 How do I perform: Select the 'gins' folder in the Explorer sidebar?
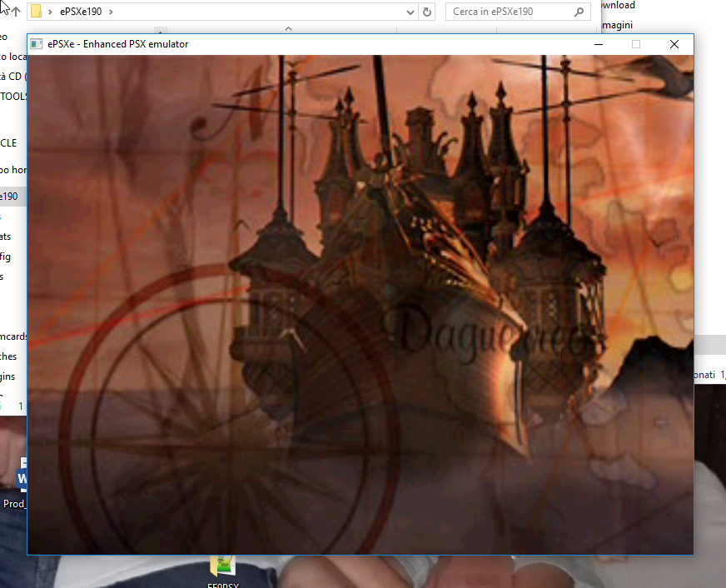tap(7, 376)
